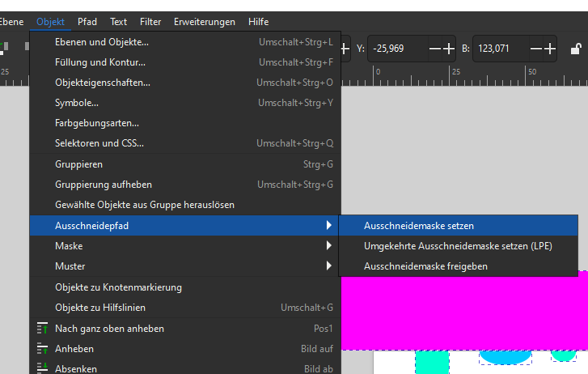Viewport: 588px width, 374px height.
Task: Decrease the B width with the minus button
Action: click(x=535, y=49)
